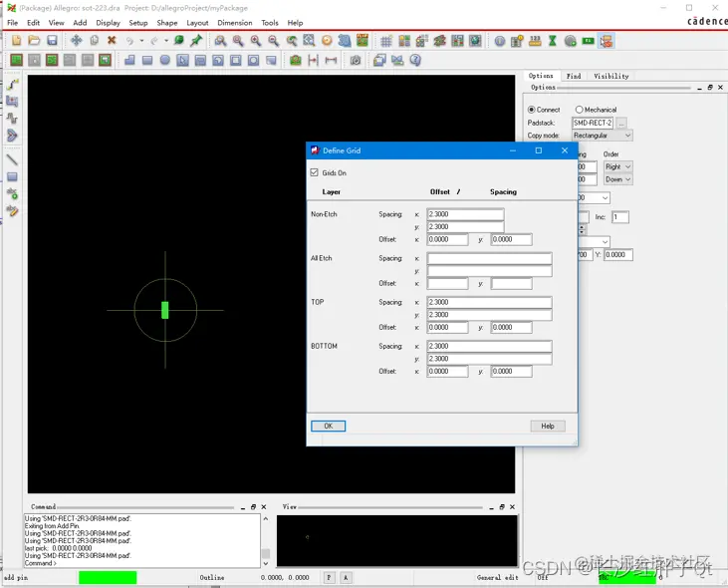Screen dimensions: 728x588
Task: Click the Add Line icon in left toolbar
Action: (x=12, y=159)
